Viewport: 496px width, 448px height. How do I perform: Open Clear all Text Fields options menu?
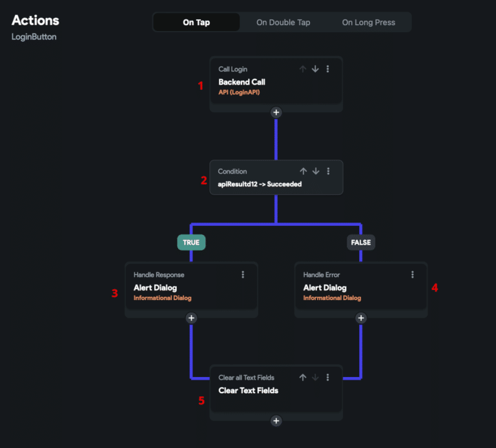pos(327,377)
